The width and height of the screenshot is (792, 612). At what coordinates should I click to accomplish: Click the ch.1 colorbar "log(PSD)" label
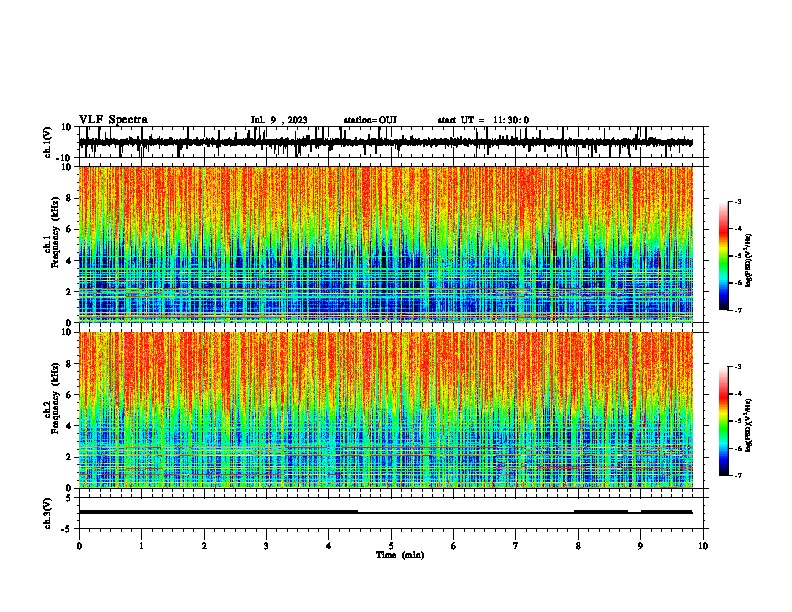[x=748, y=261]
